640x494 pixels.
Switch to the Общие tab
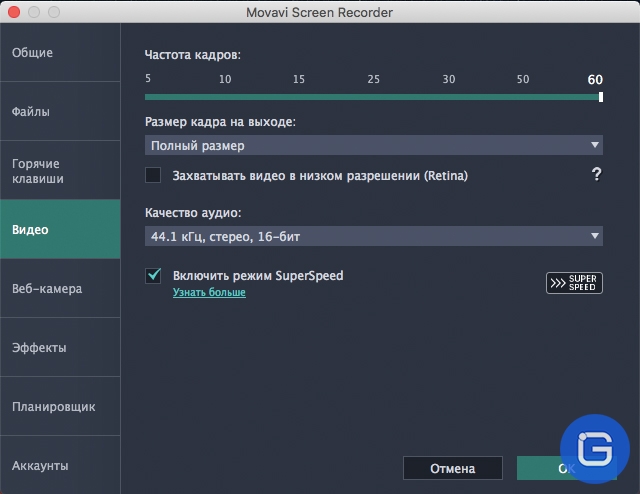tap(60, 52)
